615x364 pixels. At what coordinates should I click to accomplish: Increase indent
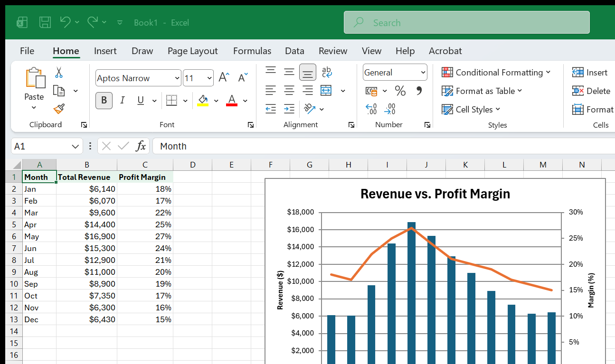coord(289,109)
